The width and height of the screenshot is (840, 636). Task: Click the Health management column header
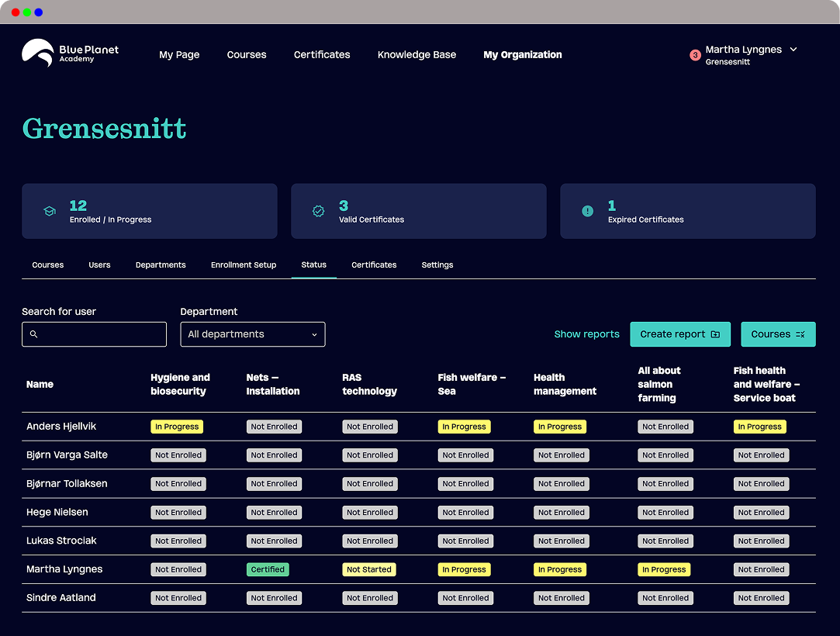[565, 384]
